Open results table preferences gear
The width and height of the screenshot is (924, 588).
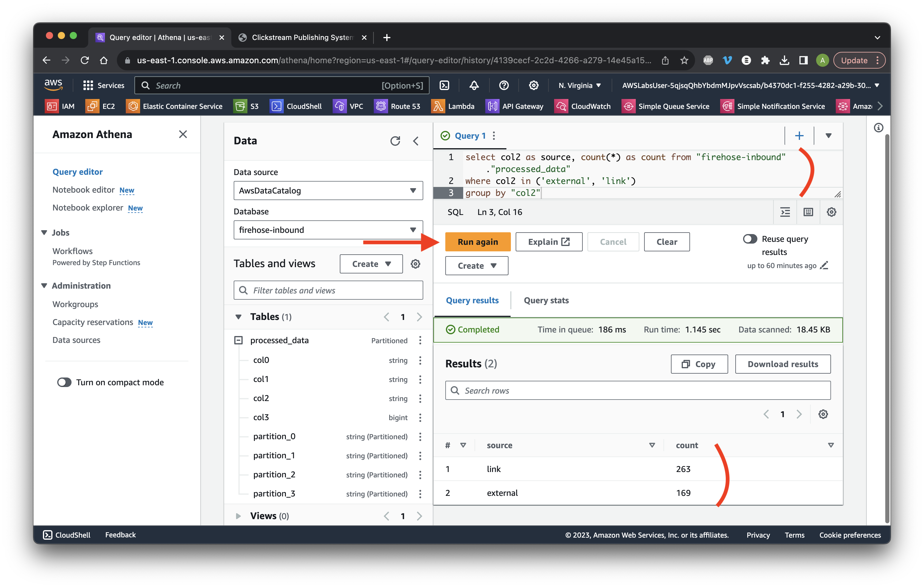pyautogui.click(x=823, y=414)
